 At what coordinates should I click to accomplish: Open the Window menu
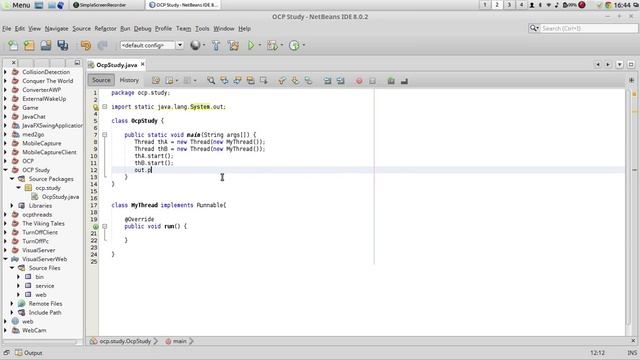(224, 29)
